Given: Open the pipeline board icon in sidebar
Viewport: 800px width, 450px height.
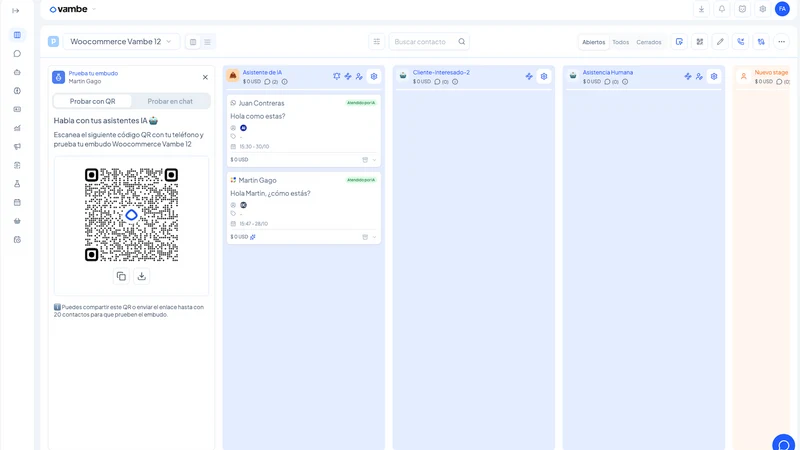Looking at the screenshot, I should (17, 35).
